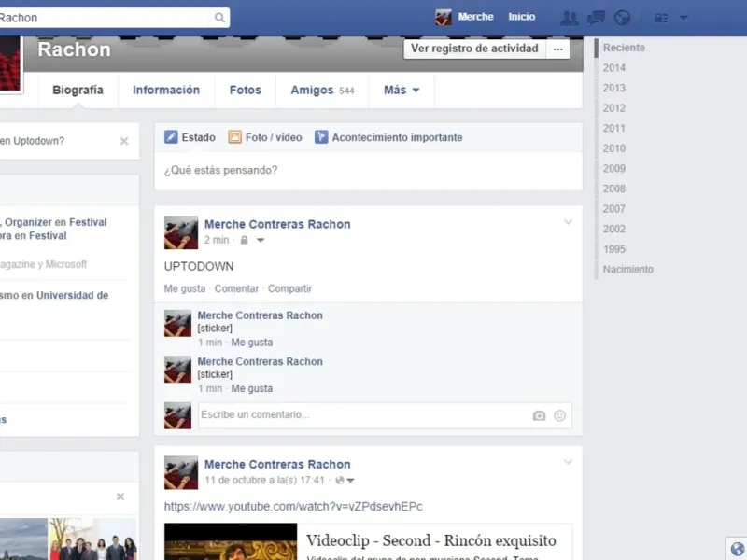
Task: Open UPTODOWN post options chevron
Action: coord(568,222)
